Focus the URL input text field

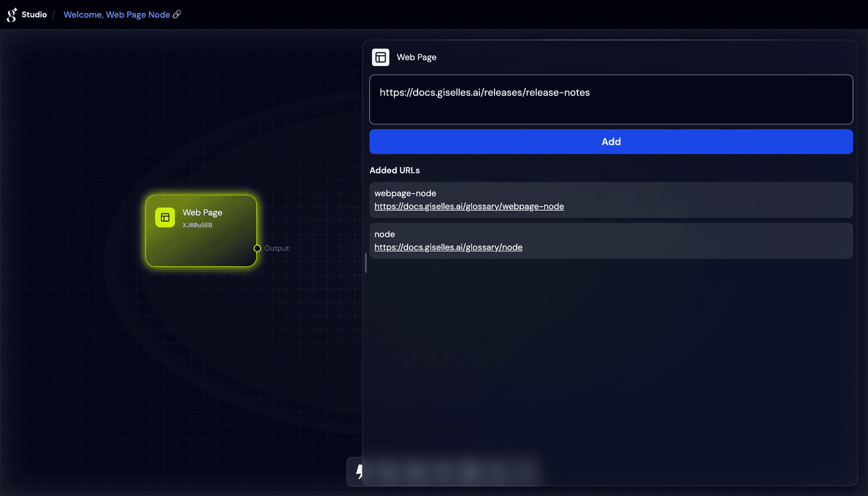pos(611,99)
